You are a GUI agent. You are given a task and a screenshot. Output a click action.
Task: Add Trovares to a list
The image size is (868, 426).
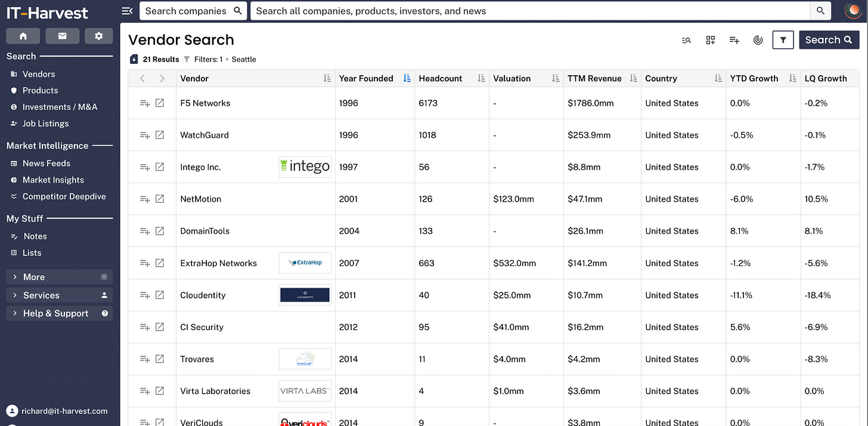coord(145,359)
